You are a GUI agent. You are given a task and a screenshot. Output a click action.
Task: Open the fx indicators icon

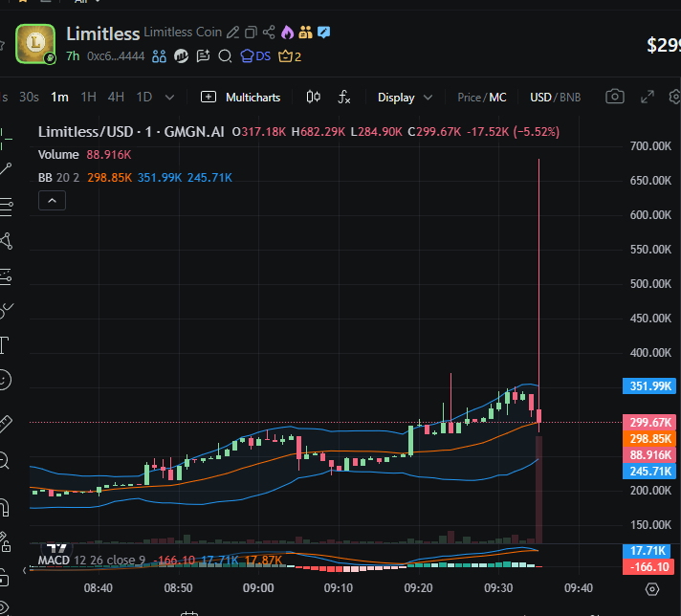[344, 97]
